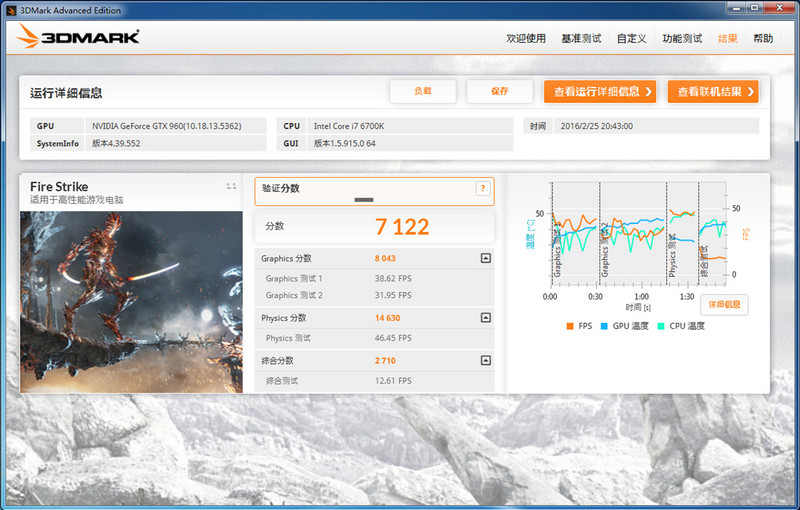Click the blue GPU 温度 legend swatch

604,326
